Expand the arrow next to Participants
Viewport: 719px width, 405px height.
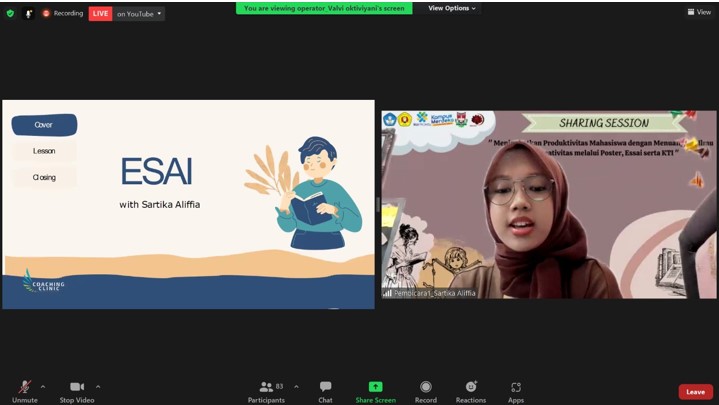click(296, 386)
